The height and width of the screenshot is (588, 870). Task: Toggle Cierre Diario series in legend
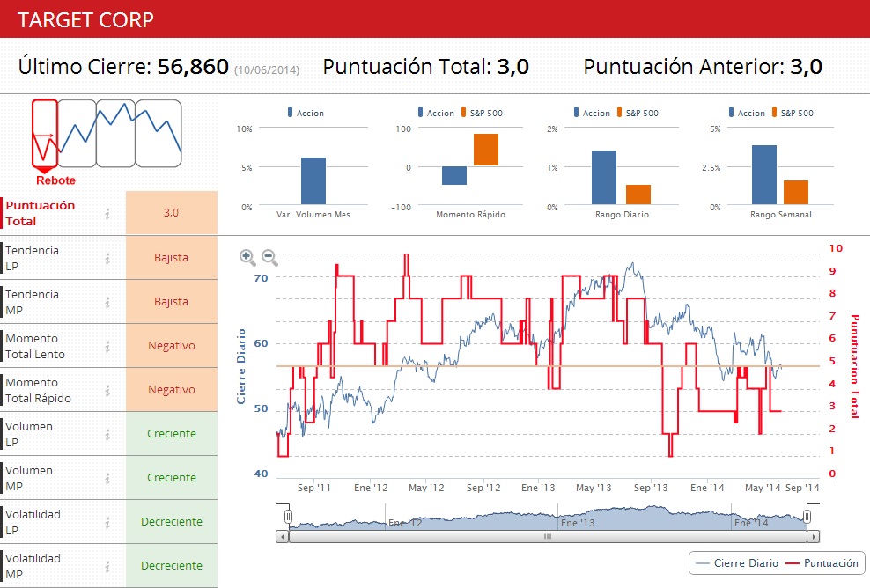[x=737, y=563]
